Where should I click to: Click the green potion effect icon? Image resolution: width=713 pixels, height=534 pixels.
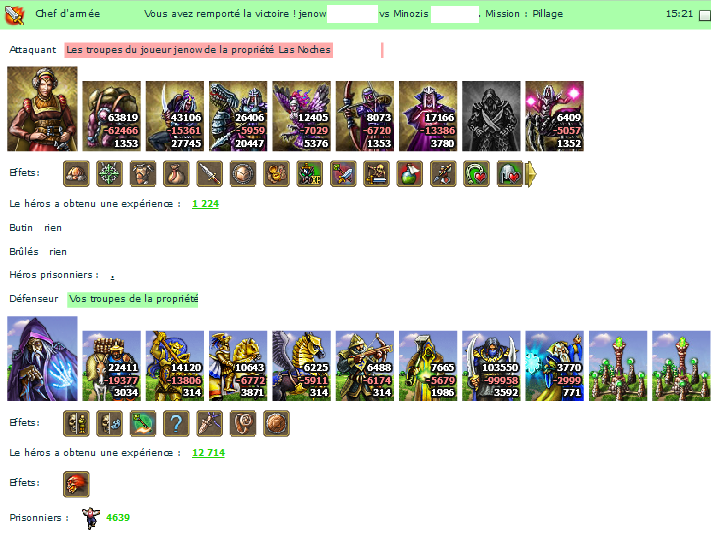(x=410, y=174)
